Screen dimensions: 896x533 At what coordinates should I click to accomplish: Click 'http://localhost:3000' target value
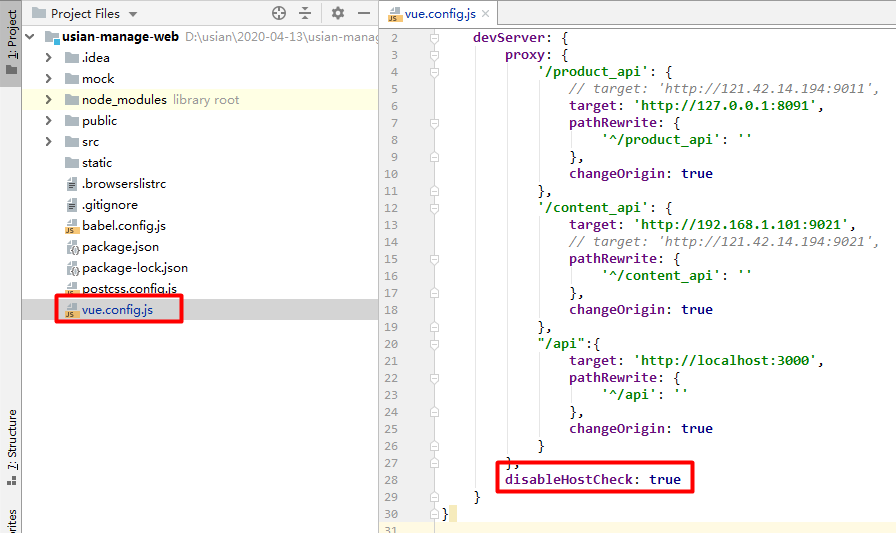[x=725, y=360]
